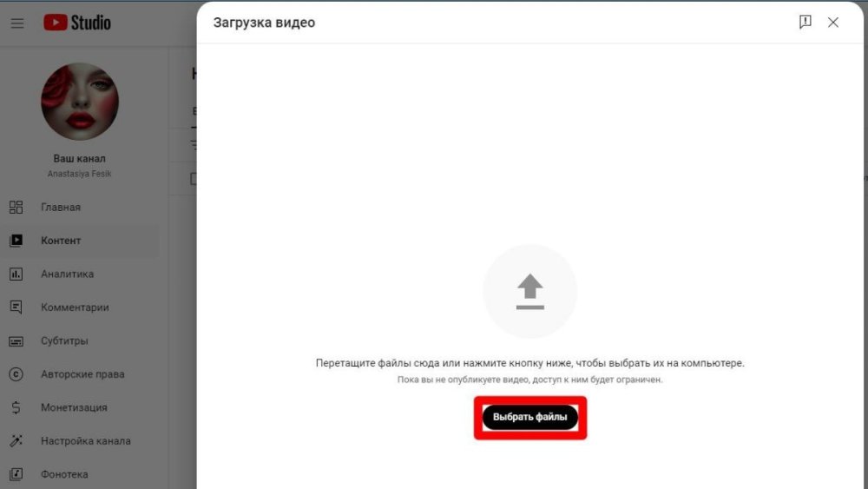868x489 pixels.
Task: Open the feedback icon in dialog header
Action: click(805, 23)
